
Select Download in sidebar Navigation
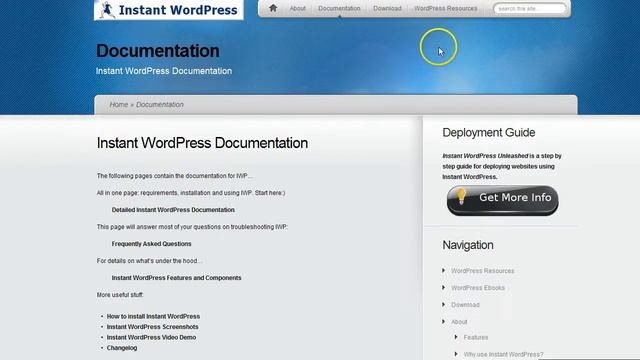[465, 305]
